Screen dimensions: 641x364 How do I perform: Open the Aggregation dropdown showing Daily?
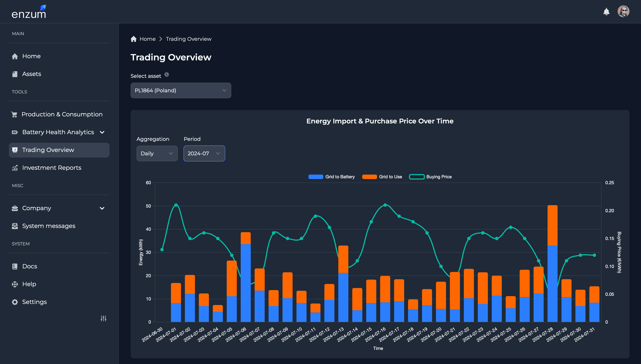157,153
